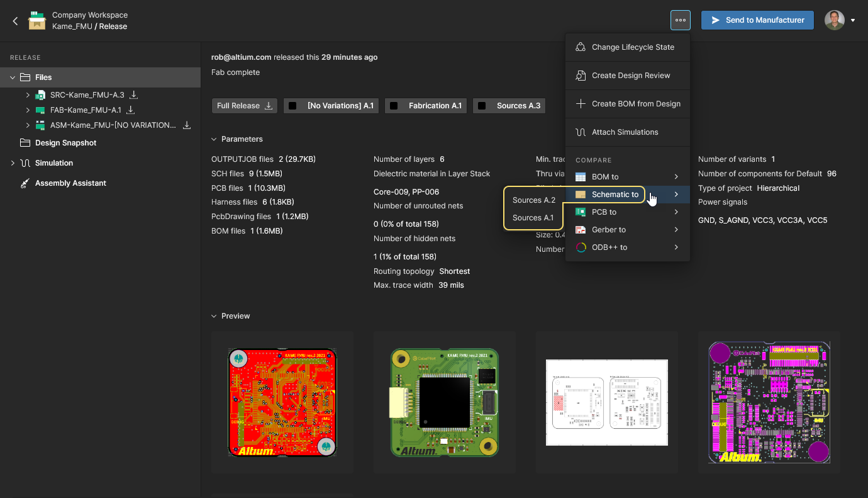Click the Simulation waveform icon
This screenshot has height=498, width=868.
25,163
